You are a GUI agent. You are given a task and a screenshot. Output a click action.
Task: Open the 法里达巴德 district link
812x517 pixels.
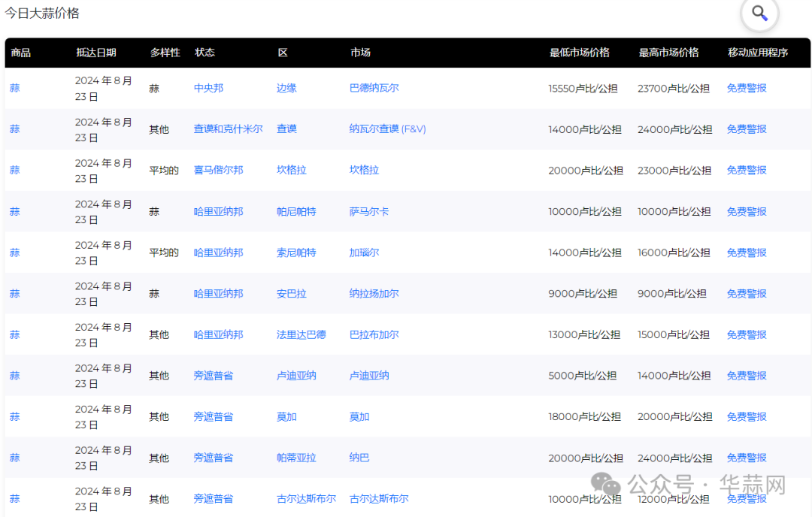click(301, 334)
